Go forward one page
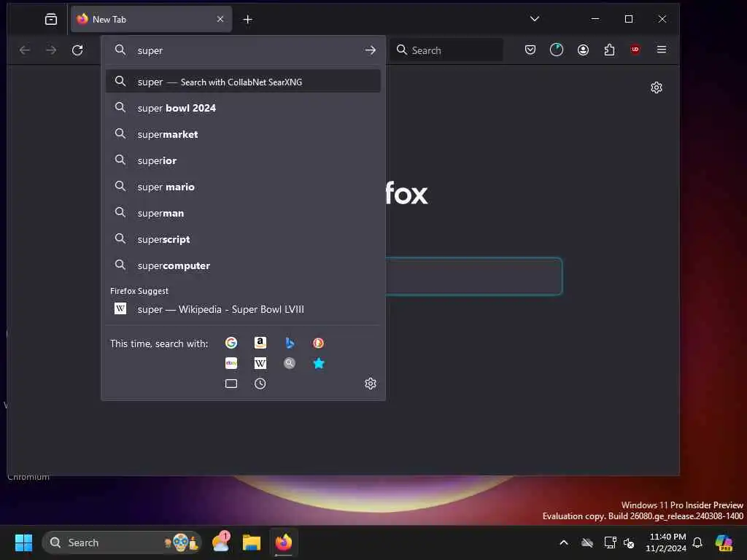This screenshot has height=560, width=747. 51,50
